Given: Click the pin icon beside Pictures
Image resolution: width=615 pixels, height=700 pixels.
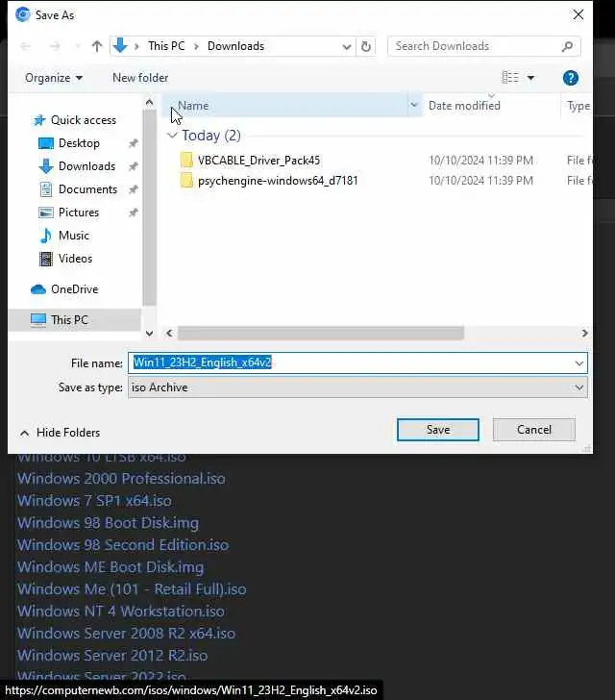Looking at the screenshot, I should (x=133, y=212).
